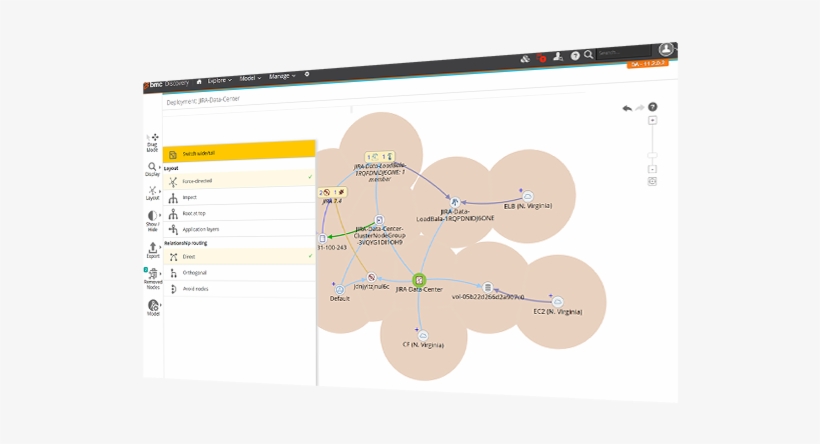The image size is (820, 444).
Task: Click Switch wide/tall option
Action: coord(239,152)
